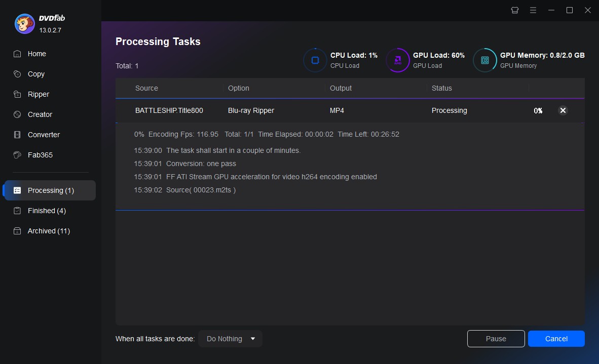Open the Do Nothing dropdown
Image resolution: width=599 pixels, height=364 pixels.
click(x=231, y=339)
